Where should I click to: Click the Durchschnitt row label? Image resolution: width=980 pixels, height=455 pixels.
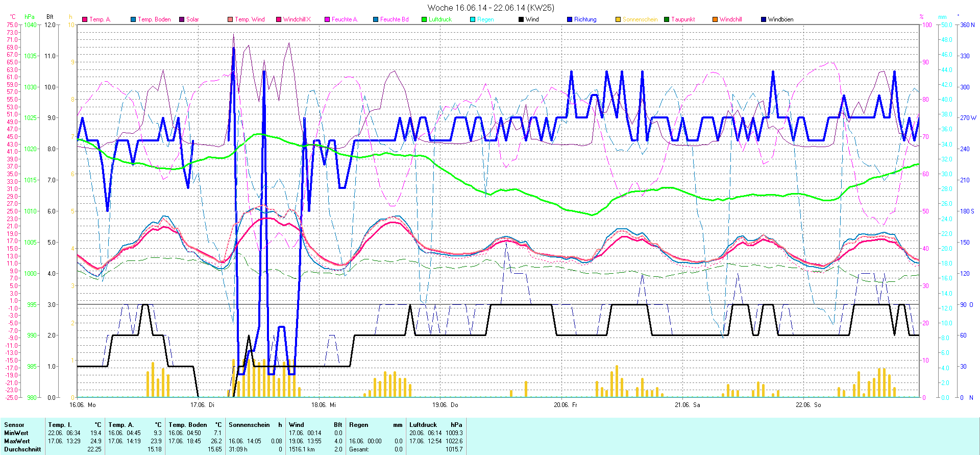[x=22, y=449]
